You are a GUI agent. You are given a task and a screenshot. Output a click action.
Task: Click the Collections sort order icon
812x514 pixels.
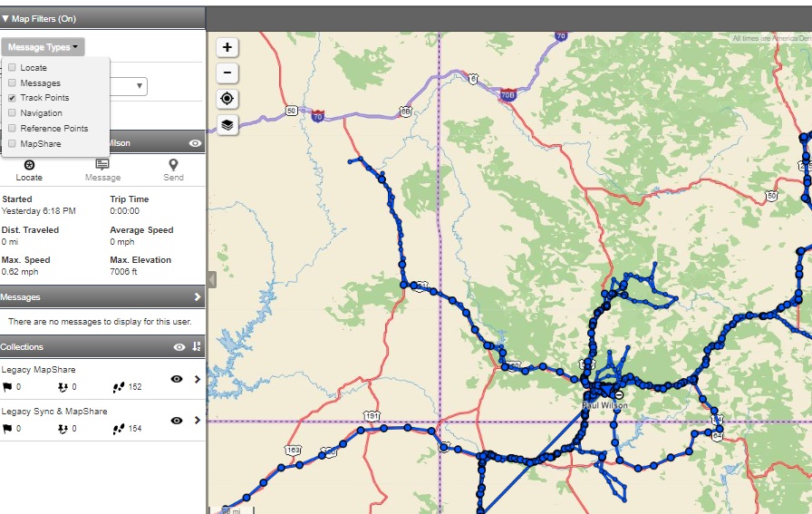click(x=197, y=347)
